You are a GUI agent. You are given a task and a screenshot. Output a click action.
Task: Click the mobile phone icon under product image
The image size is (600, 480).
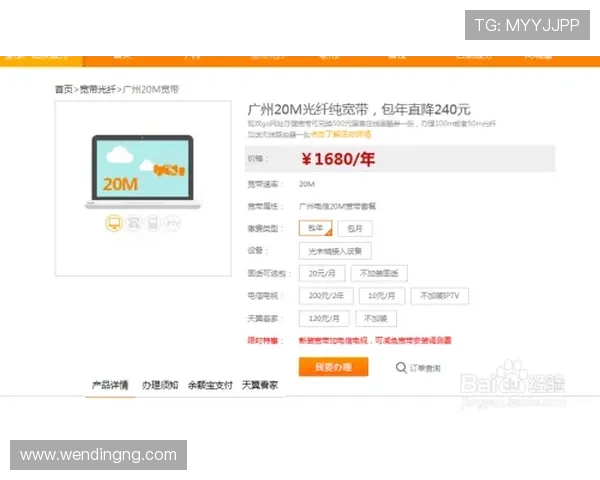click(153, 223)
